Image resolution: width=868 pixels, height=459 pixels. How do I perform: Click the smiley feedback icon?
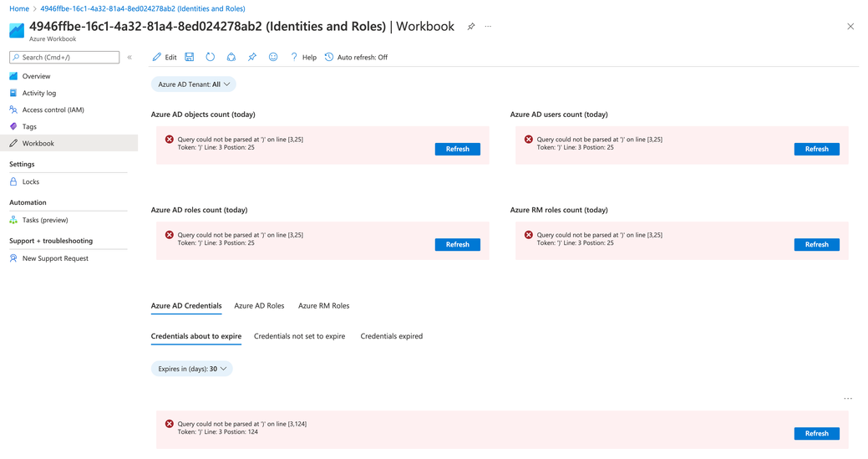273,57
